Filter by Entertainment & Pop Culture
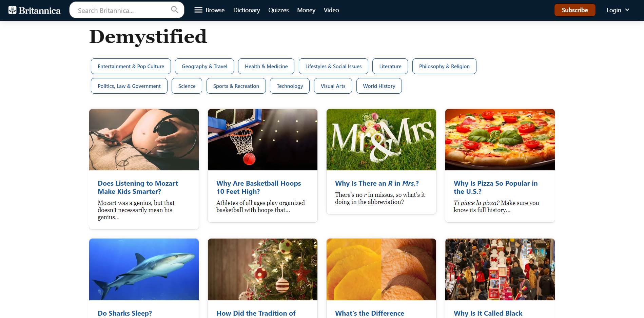The width and height of the screenshot is (644, 318). click(131, 66)
